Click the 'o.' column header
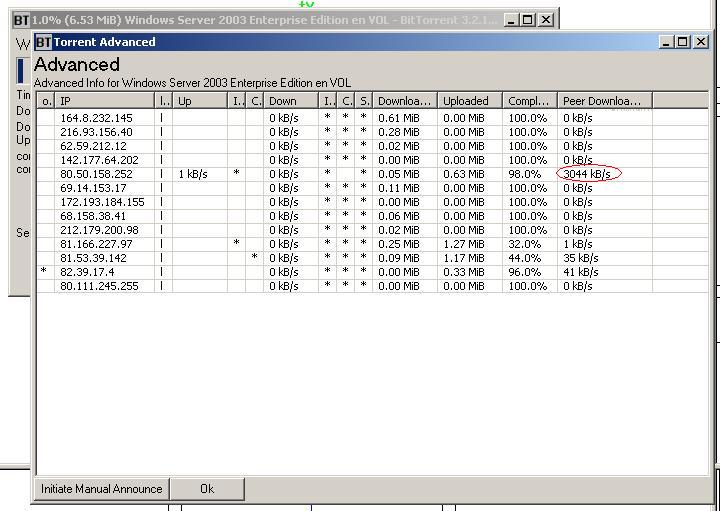 (46, 101)
